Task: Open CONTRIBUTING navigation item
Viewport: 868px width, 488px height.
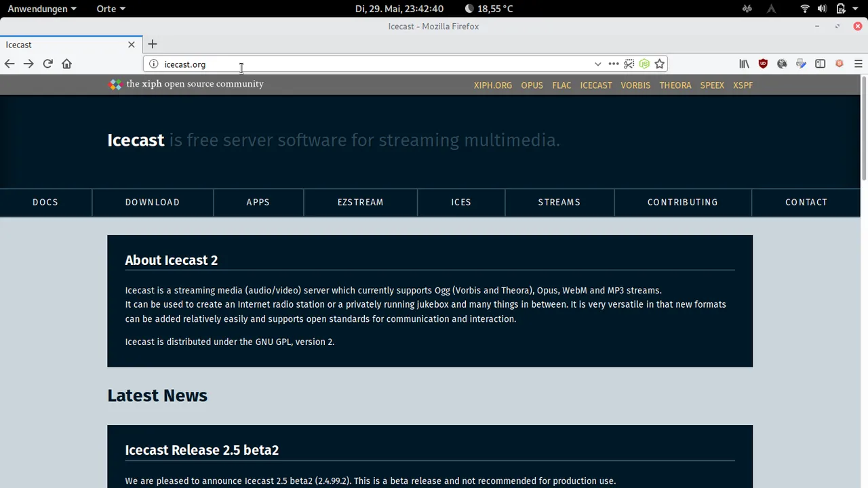Action: [683, 202]
